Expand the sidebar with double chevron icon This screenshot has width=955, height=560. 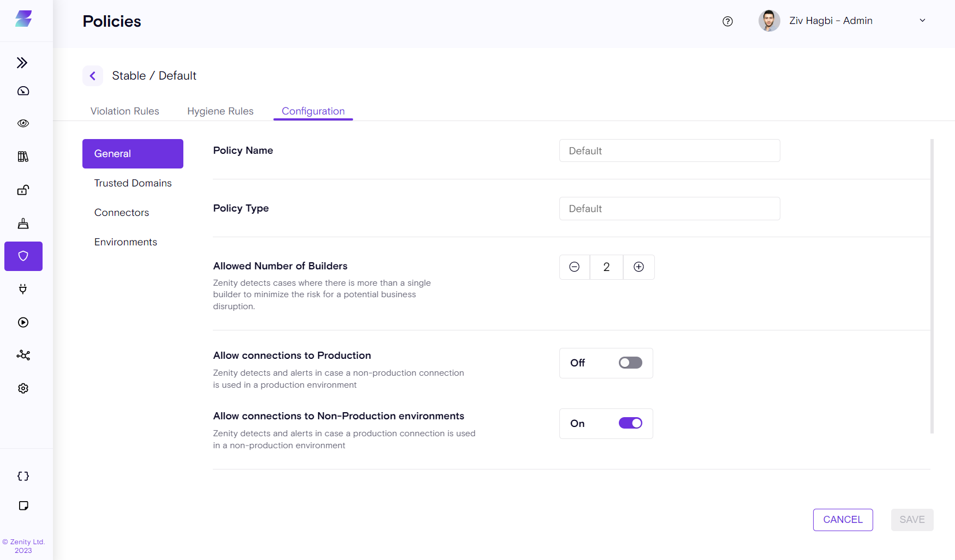tap(22, 63)
